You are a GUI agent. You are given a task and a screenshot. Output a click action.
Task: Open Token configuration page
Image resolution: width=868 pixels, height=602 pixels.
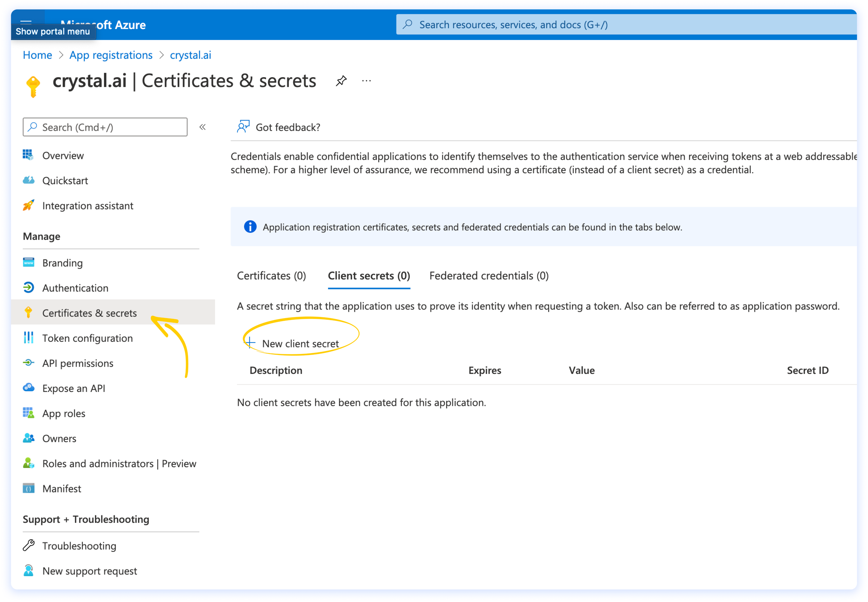87,338
